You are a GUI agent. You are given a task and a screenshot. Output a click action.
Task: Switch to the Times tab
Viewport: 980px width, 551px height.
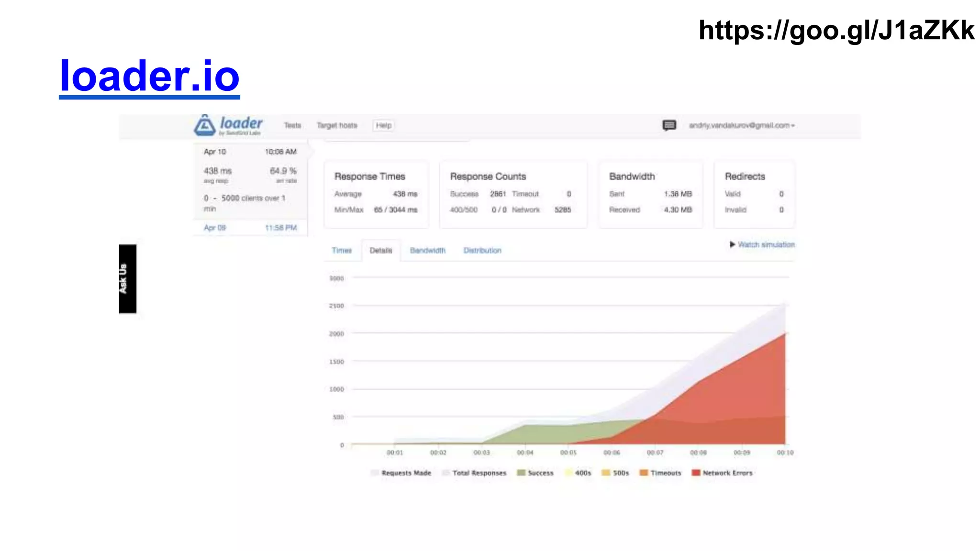[x=342, y=251]
